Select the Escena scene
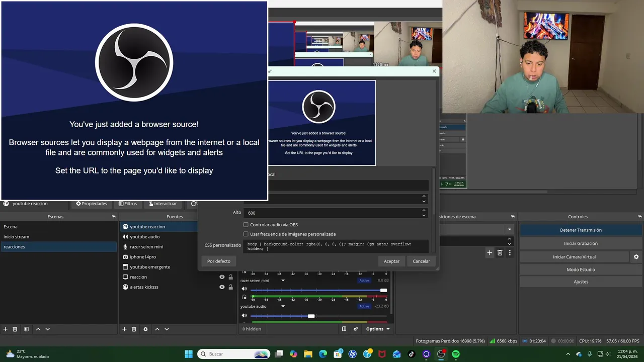The width and height of the screenshot is (644, 362). [x=59, y=227]
